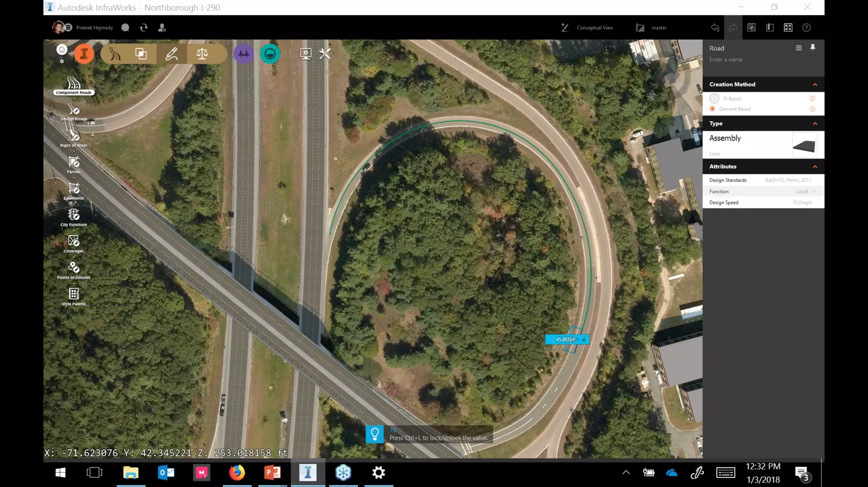The width and height of the screenshot is (868, 487).
Task: Click the tip lightbulb icon
Action: 375,434
